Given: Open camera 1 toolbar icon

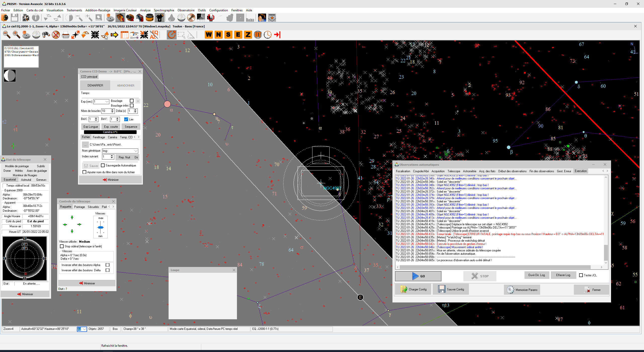Looking at the screenshot, I should (x=120, y=18).
